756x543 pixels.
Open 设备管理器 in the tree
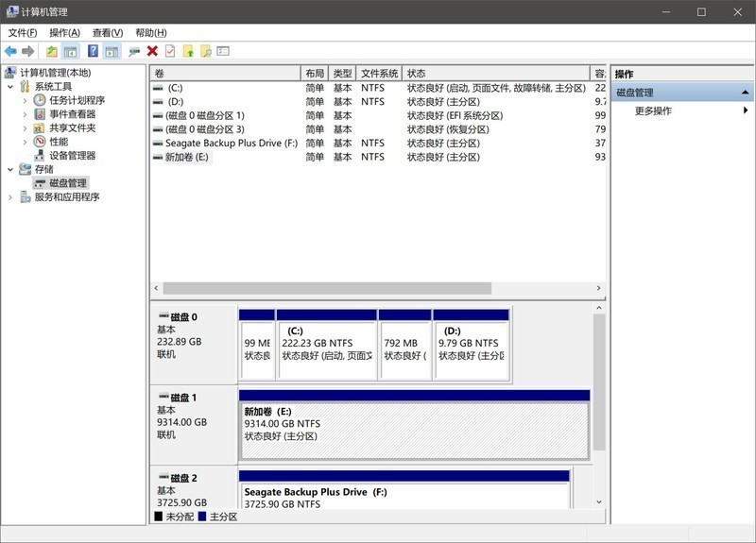[73, 156]
